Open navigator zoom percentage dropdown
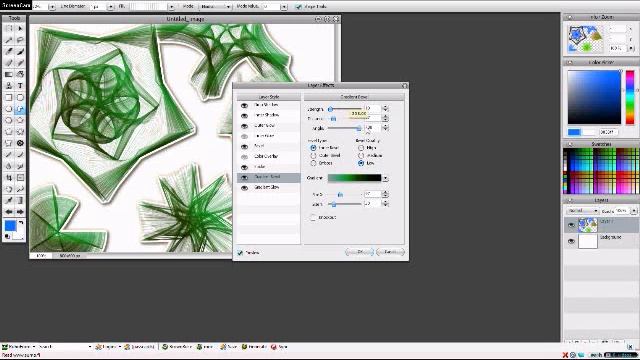640x360 pixels. pyautogui.click(x=631, y=48)
